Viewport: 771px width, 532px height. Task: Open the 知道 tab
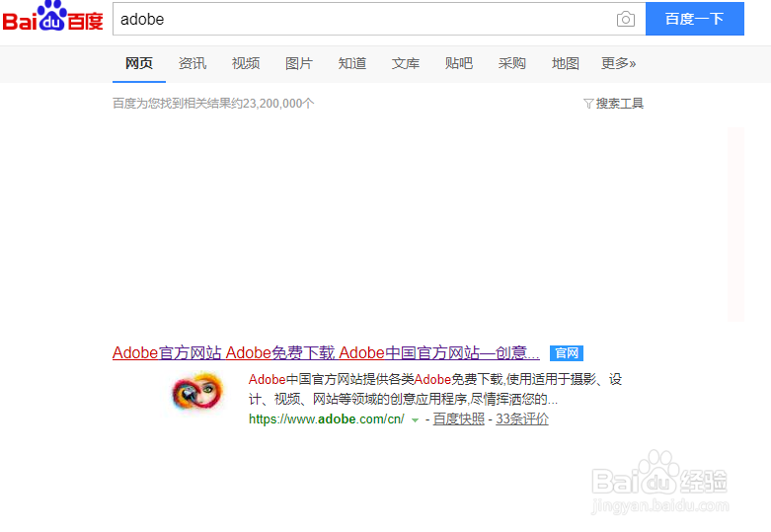[352, 63]
